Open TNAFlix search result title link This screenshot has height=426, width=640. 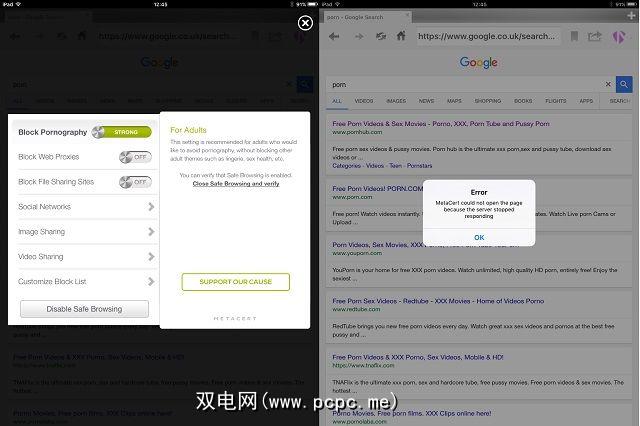[418, 357]
